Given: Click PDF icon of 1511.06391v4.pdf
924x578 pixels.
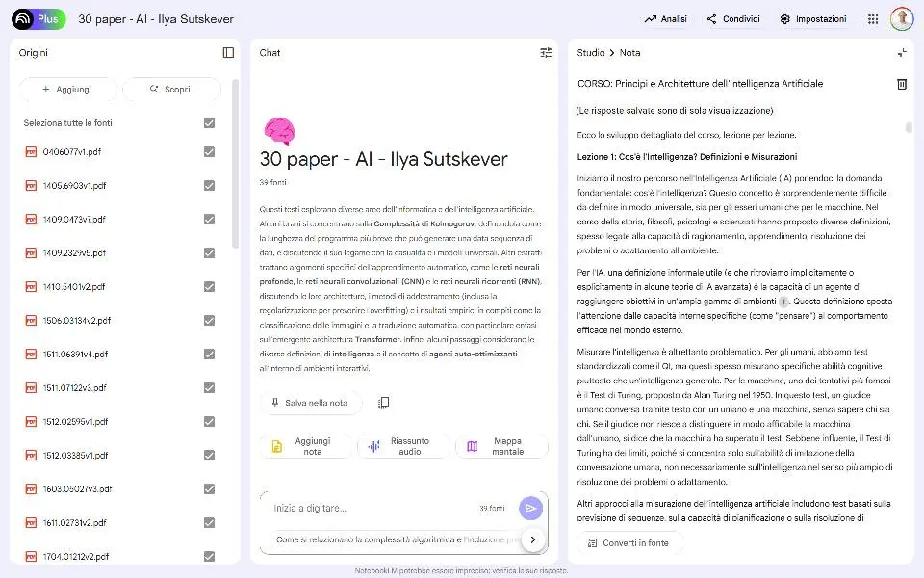Looking at the screenshot, I should 31,354.
